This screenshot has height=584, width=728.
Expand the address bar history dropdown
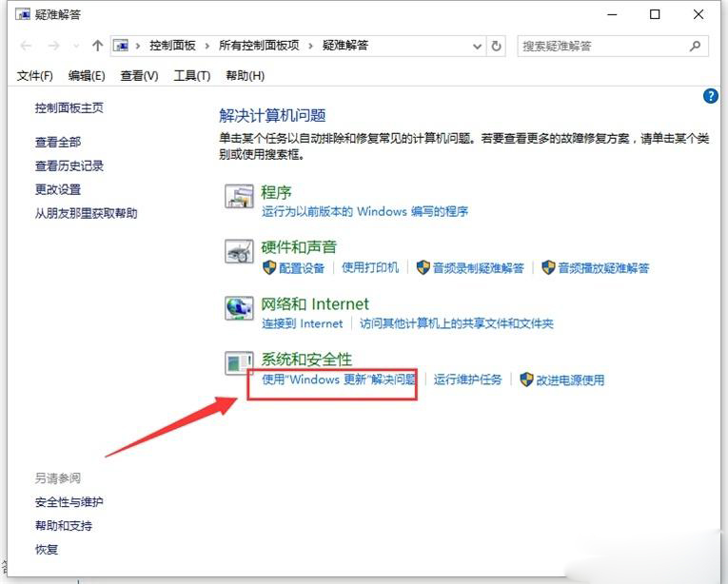[x=477, y=46]
